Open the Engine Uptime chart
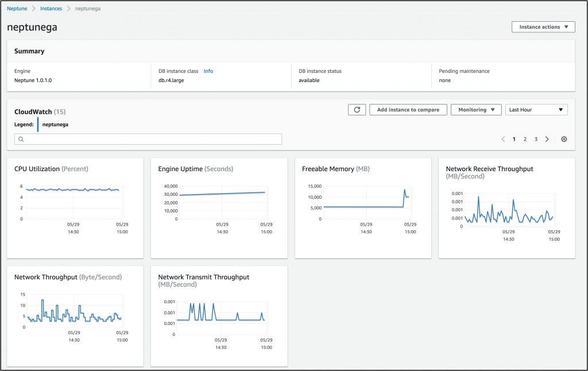Image resolution: width=588 pixels, height=371 pixels. (219, 208)
